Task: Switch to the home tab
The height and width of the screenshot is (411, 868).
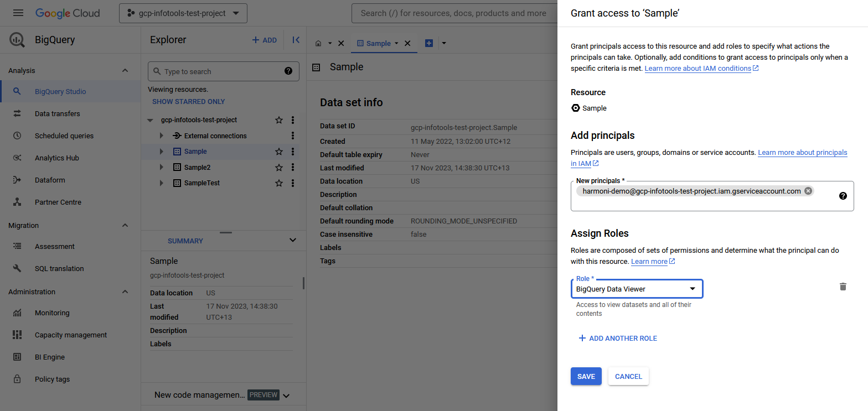Action: coord(318,43)
